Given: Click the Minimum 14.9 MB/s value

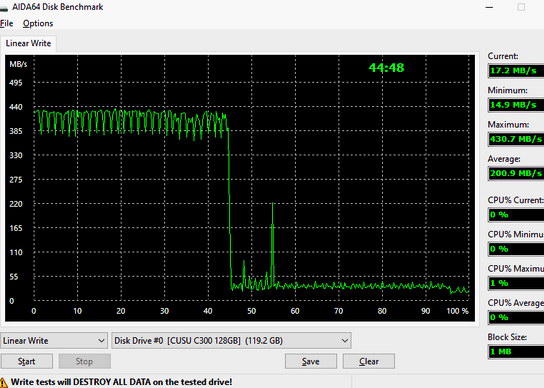Looking at the screenshot, I should pyautogui.click(x=516, y=105).
